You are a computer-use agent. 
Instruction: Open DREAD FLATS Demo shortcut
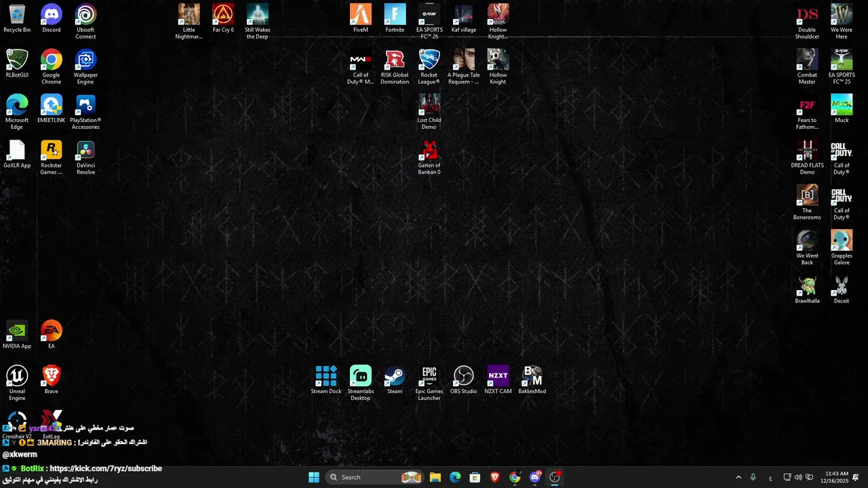tap(807, 157)
